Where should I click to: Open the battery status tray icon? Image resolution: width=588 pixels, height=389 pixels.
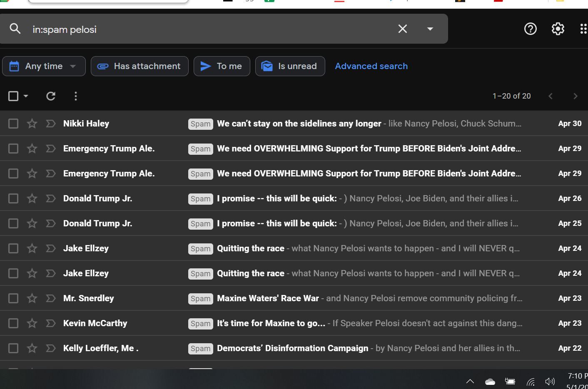pyautogui.click(x=510, y=381)
